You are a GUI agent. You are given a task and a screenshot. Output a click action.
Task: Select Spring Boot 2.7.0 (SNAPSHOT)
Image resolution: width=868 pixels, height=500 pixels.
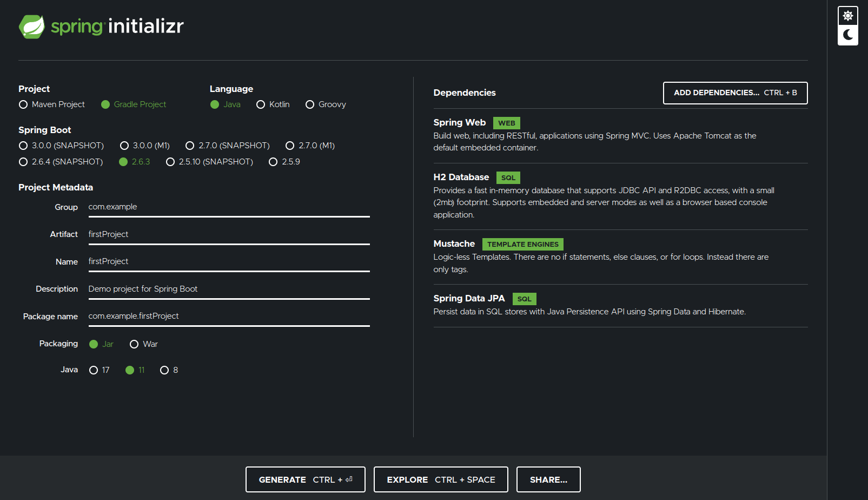point(228,146)
